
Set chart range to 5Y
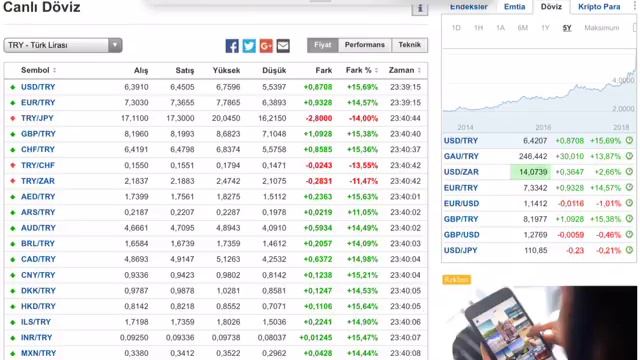click(x=567, y=28)
